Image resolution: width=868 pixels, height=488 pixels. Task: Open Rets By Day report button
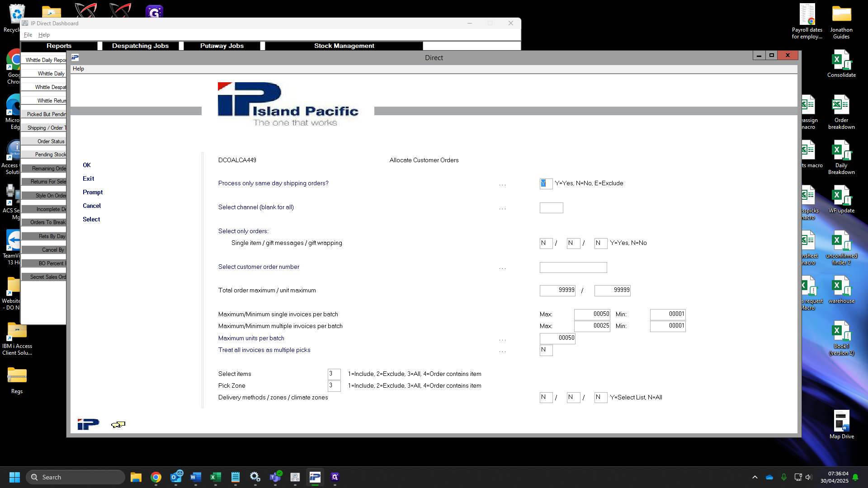[x=44, y=236]
